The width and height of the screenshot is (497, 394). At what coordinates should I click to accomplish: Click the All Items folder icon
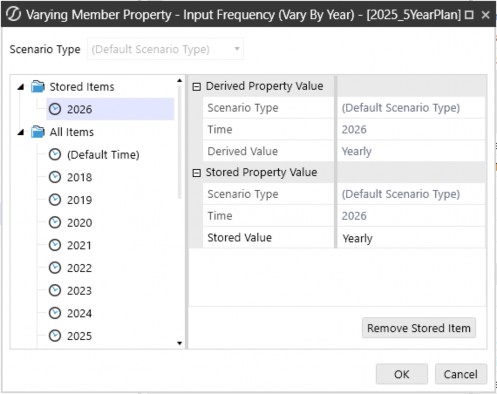click(x=38, y=132)
